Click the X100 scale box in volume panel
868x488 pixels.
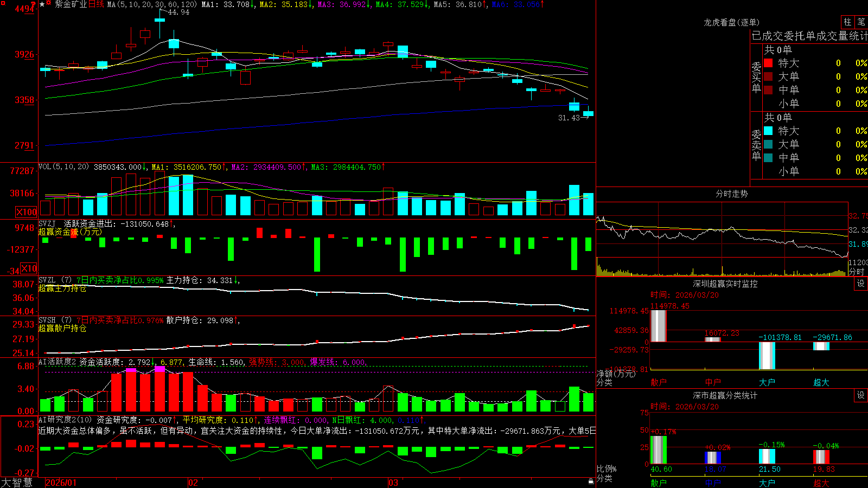coord(27,212)
